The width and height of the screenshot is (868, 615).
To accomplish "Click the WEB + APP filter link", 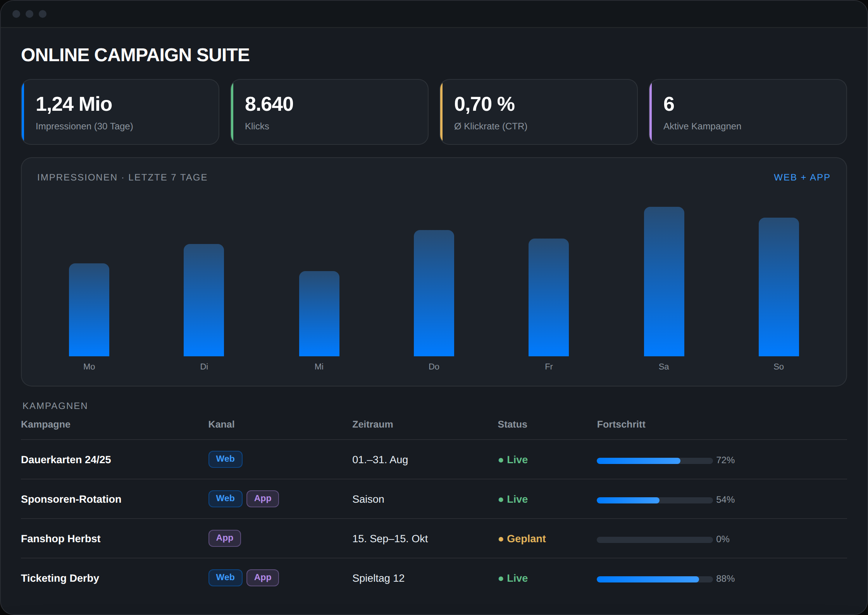I will 802,177.
